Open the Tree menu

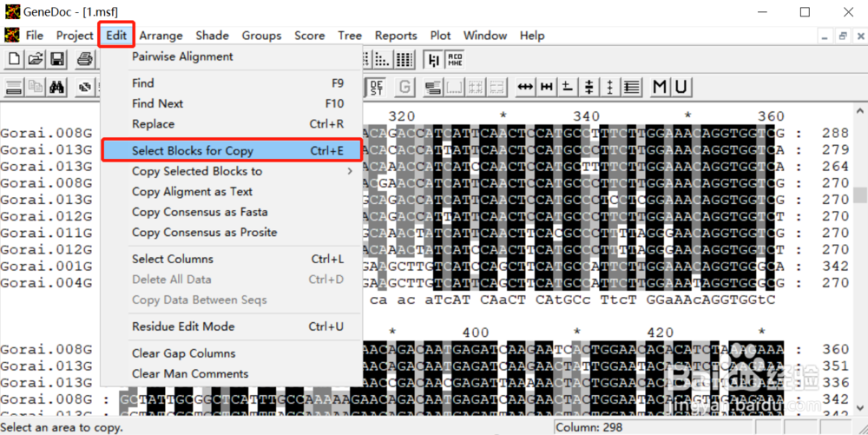tap(350, 36)
